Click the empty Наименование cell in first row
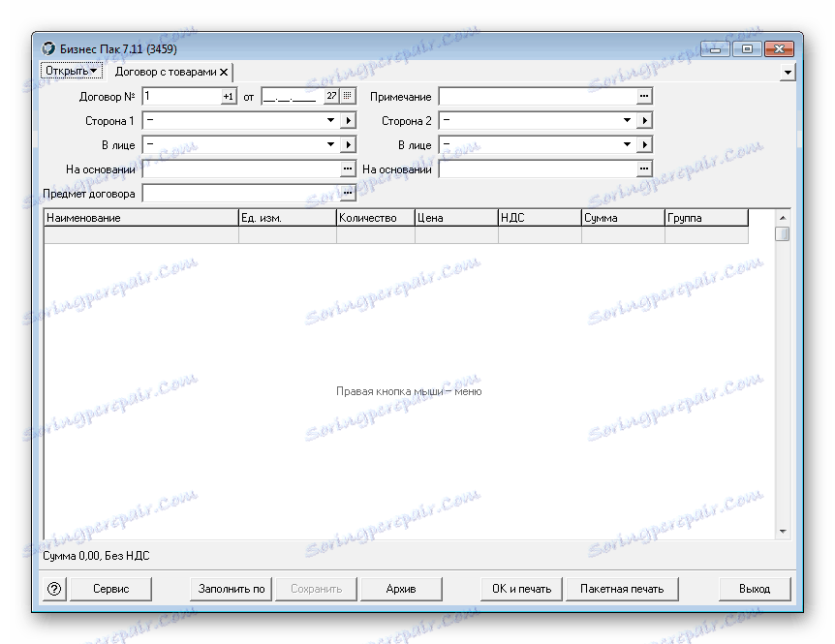 click(x=141, y=235)
